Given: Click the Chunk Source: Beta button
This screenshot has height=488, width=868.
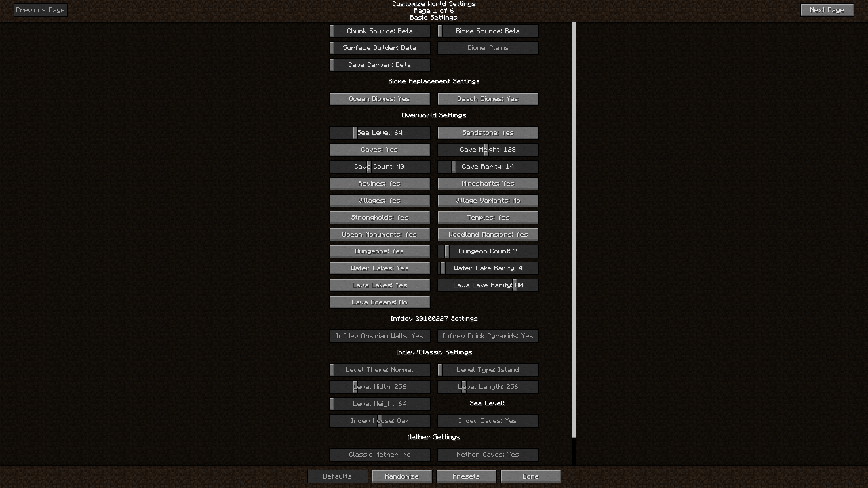Looking at the screenshot, I should click(x=379, y=30).
